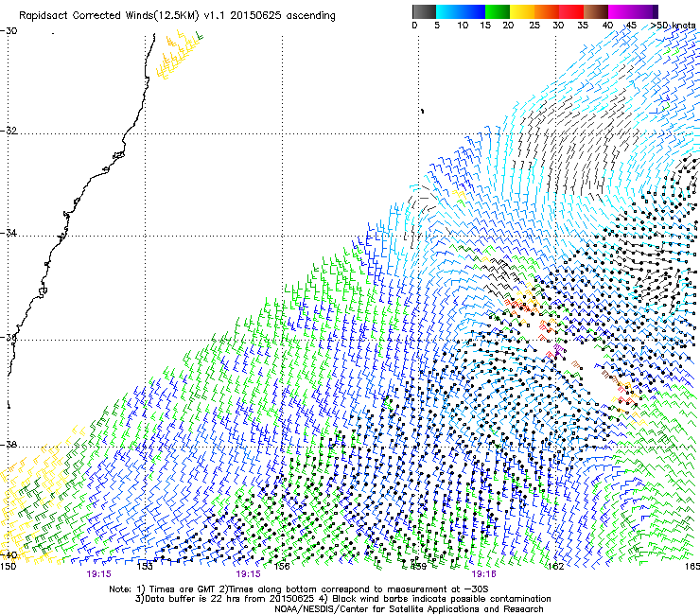The image size is (700, 615).
Task: Click the legend scale label "25"
Action: click(534, 26)
